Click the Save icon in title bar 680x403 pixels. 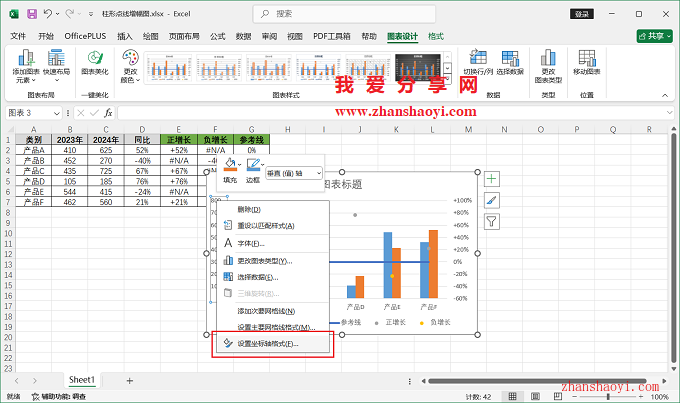pos(32,14)
